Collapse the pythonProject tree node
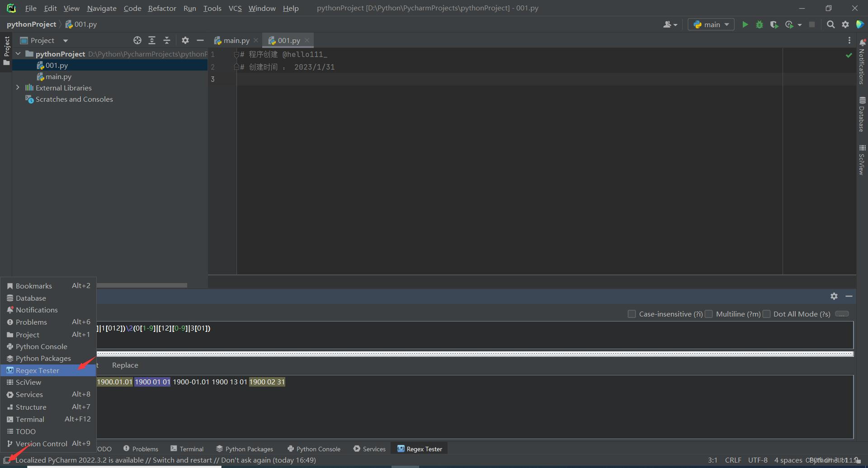 (x=18, y=54)
